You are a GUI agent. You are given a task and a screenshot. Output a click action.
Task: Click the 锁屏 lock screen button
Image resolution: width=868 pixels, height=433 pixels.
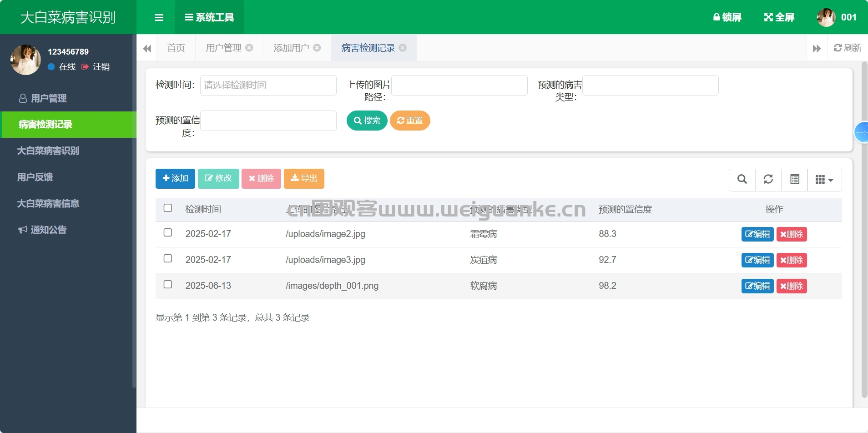(727, 17)
